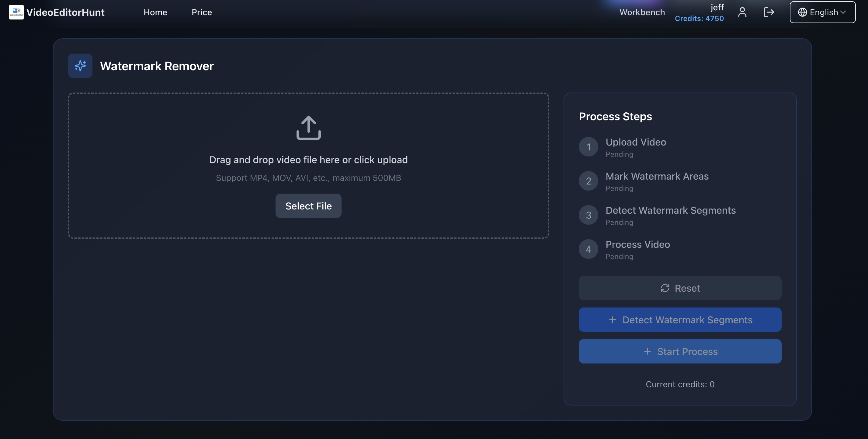
Task: Click the Reset button
Action: click(x=680, y=288)
